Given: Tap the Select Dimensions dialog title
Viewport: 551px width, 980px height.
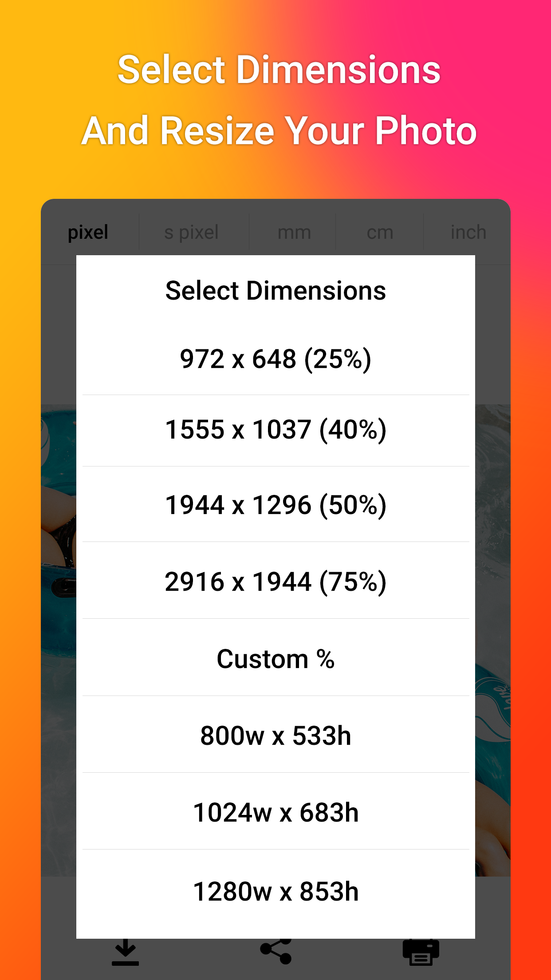Looking at the screenshot, I should tap(275, 291).
